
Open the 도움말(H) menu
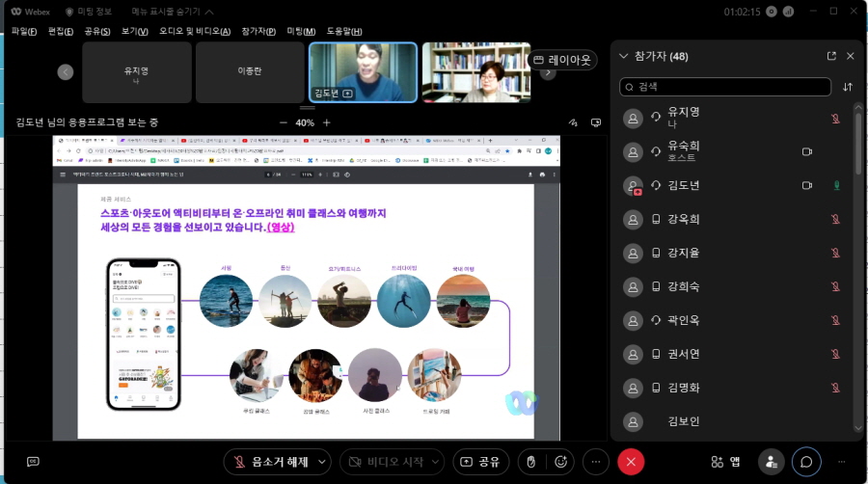point(344,32)
